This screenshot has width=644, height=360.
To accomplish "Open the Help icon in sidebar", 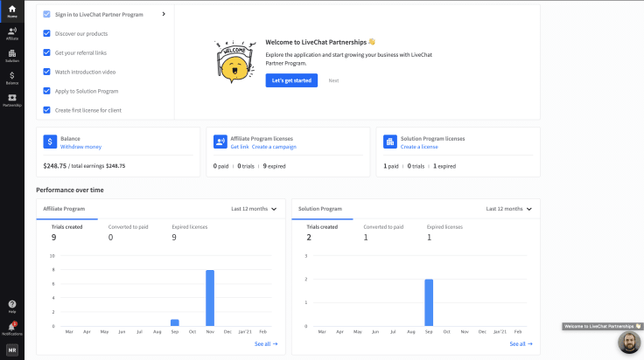I will tap(12, 306).
